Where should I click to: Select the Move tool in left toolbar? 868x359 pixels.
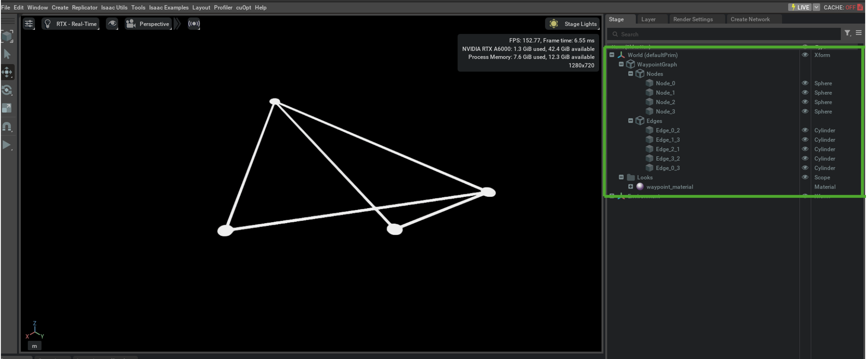7,72
